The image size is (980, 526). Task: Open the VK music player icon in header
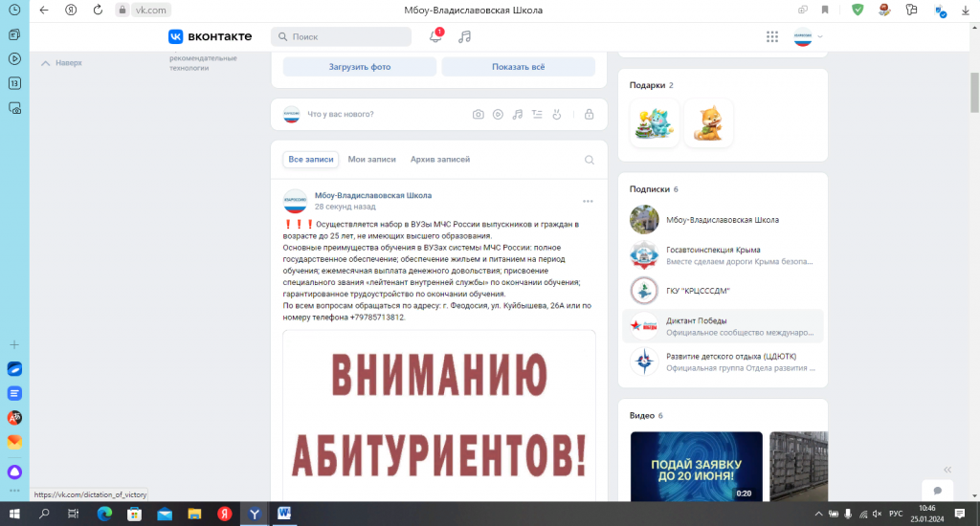coord(465,36)
